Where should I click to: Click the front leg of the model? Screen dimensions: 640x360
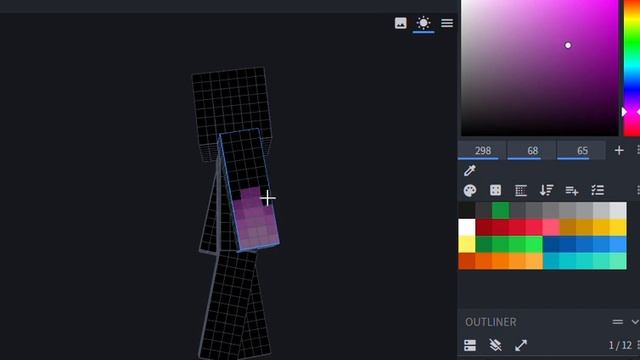[229, 304]
